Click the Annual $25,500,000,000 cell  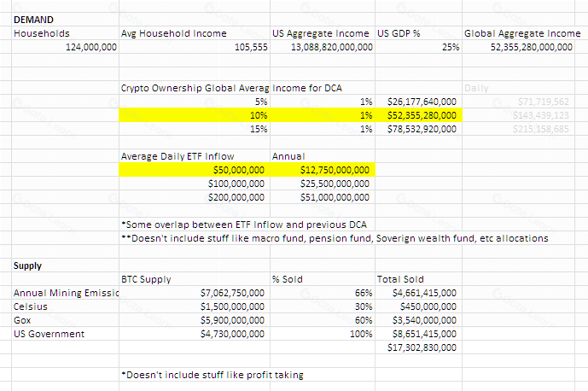tap(323, 184)
